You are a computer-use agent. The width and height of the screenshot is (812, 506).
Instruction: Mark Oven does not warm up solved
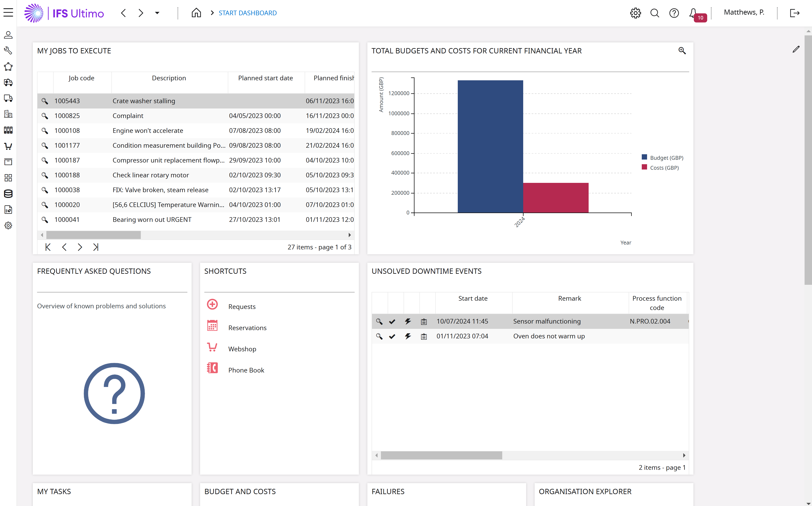tap(392, 336)
